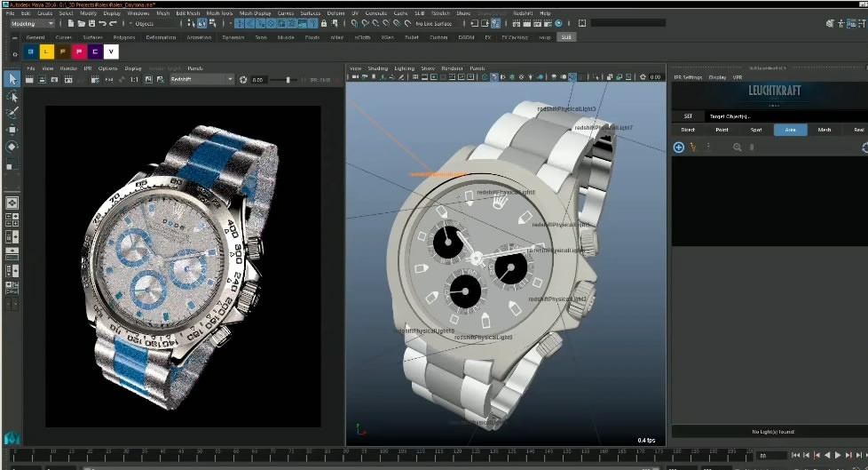Click the orange light icon beside plus
The width and height of the screenshot is (868, 470).
(x=693, y=147)
